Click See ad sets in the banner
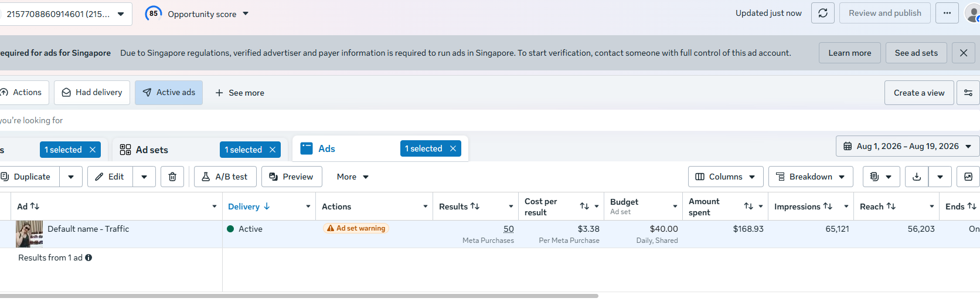 (916, 53)
